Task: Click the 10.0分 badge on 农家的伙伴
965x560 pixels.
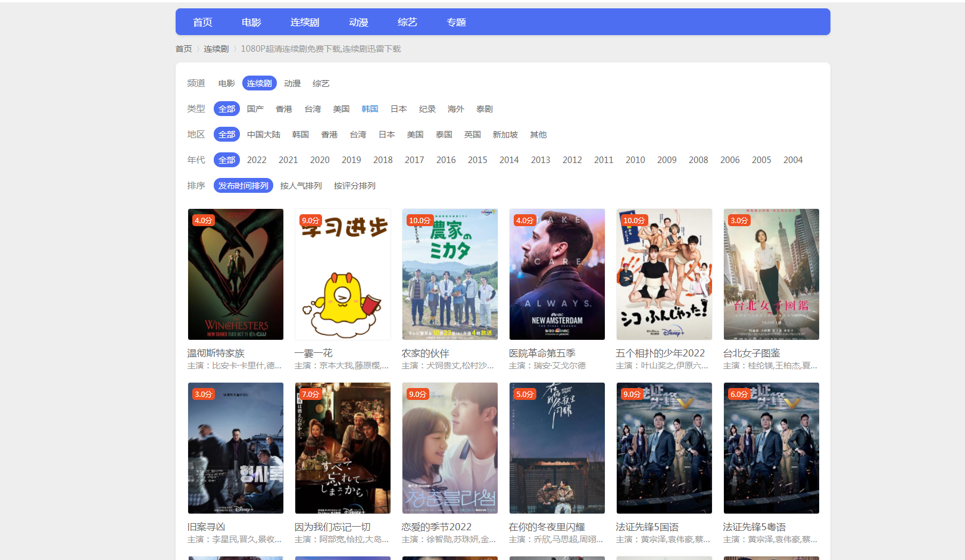Action: (420, 220)
